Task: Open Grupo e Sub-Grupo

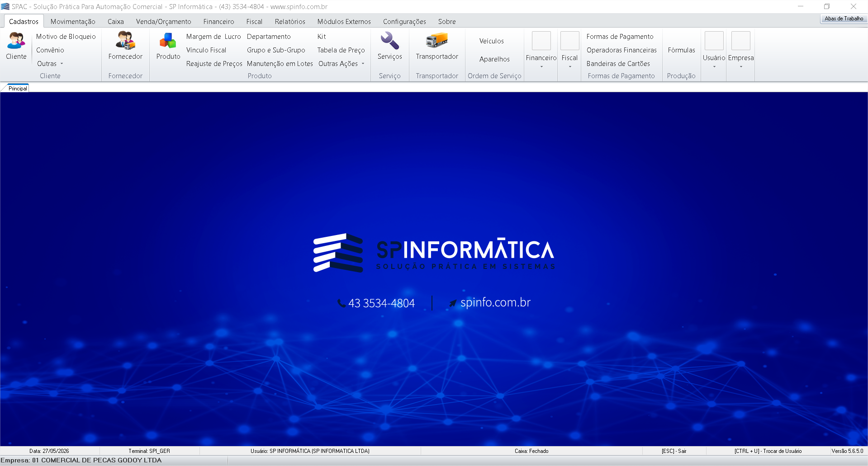Action: click(x=276, y=50)
